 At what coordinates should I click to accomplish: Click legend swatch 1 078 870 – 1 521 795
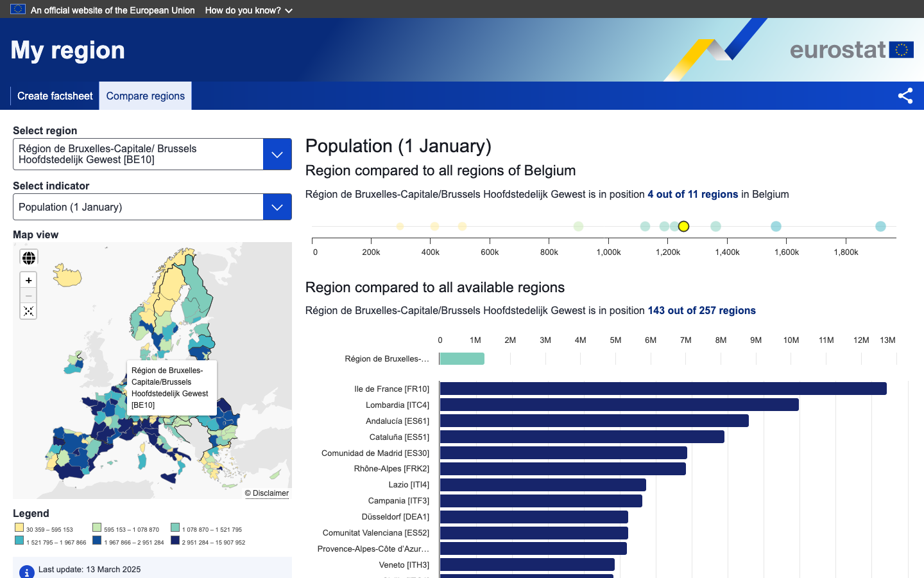[x=175, y=527]
